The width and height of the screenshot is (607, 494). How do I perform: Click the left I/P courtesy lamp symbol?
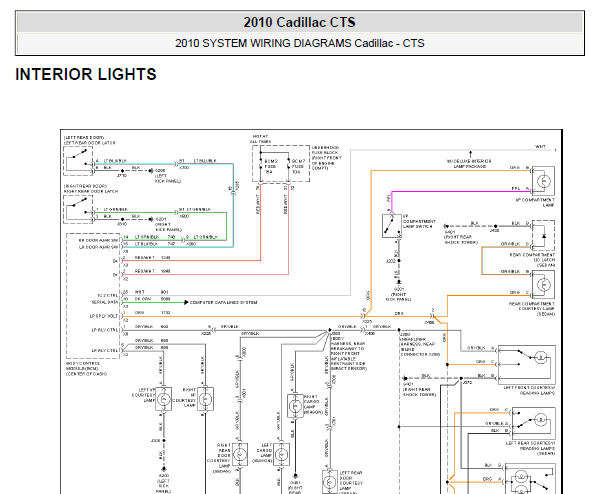pyautogui.click(x=163, y=399)
